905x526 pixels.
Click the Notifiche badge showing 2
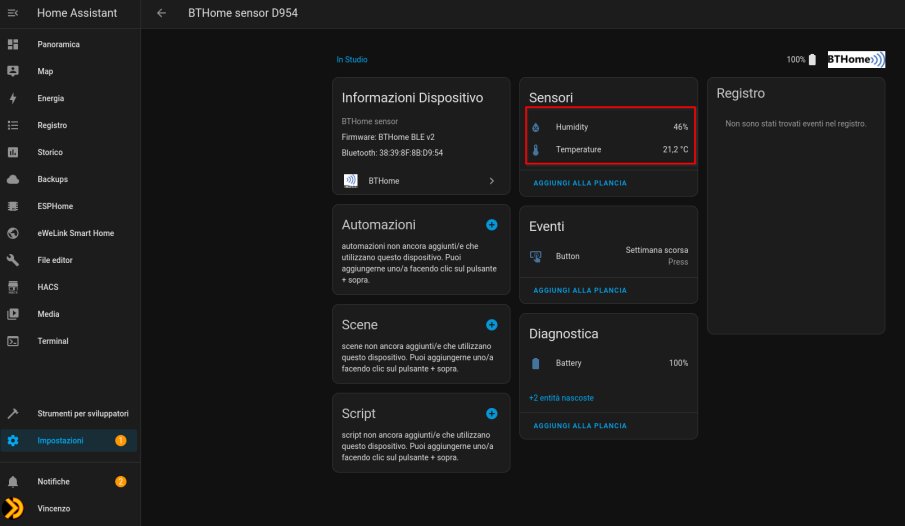pyautogui.click(x=121, y=482)
